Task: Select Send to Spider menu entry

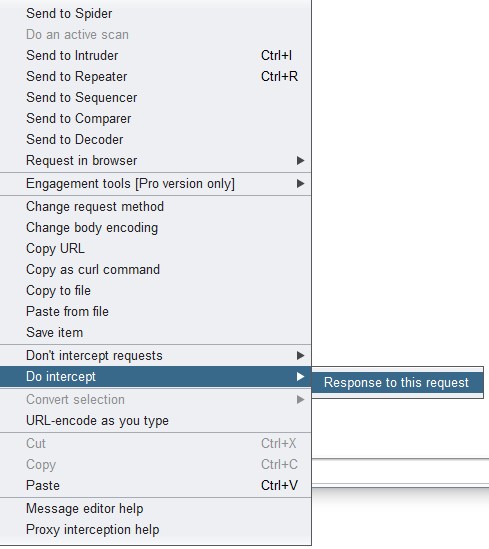Action: tap(155, 14)
